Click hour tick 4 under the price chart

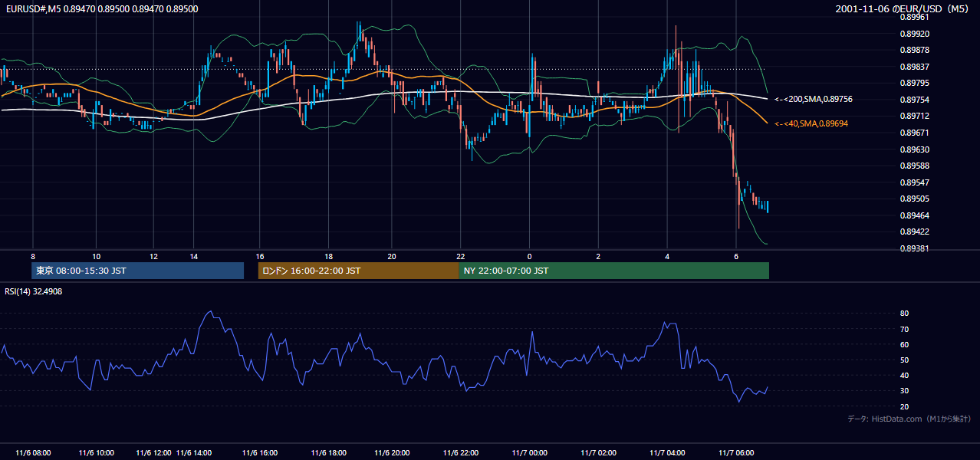[667, 256]
